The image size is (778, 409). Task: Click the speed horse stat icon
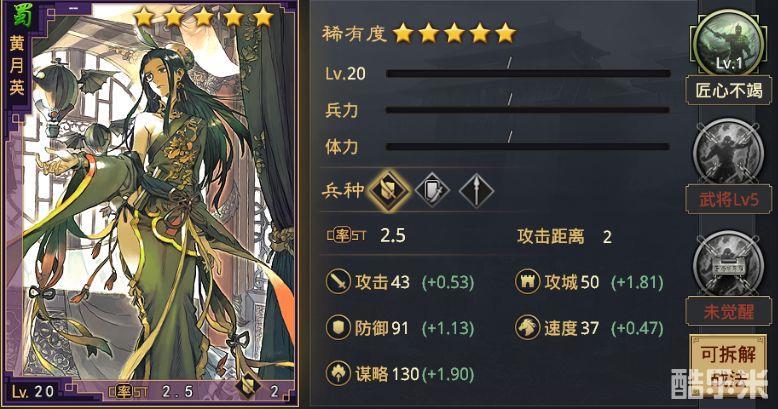click(x=527, y=328)
